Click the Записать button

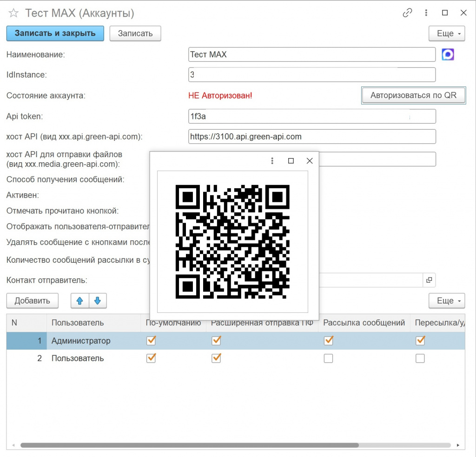(x=135, y=33)
